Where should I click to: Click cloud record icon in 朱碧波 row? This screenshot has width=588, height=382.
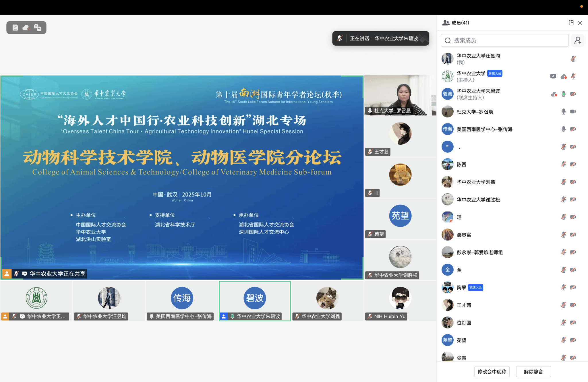pyautogui.click(x=554, y=94)
